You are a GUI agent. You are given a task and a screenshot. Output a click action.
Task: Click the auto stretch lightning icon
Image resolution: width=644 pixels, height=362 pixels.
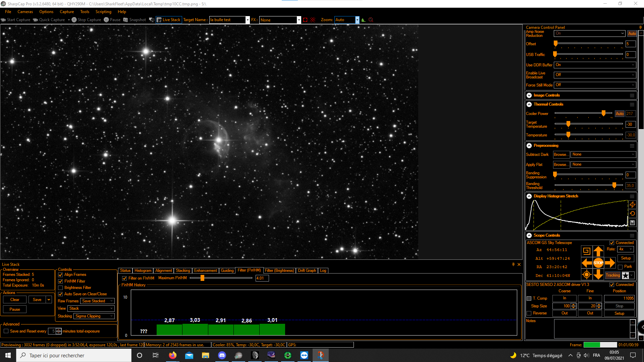(632, 204)
